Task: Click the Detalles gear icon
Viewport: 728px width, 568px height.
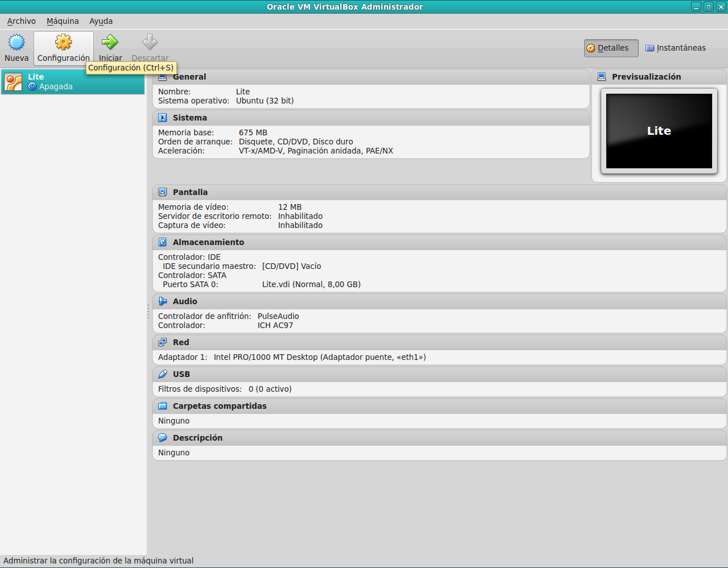Action: 591,48
